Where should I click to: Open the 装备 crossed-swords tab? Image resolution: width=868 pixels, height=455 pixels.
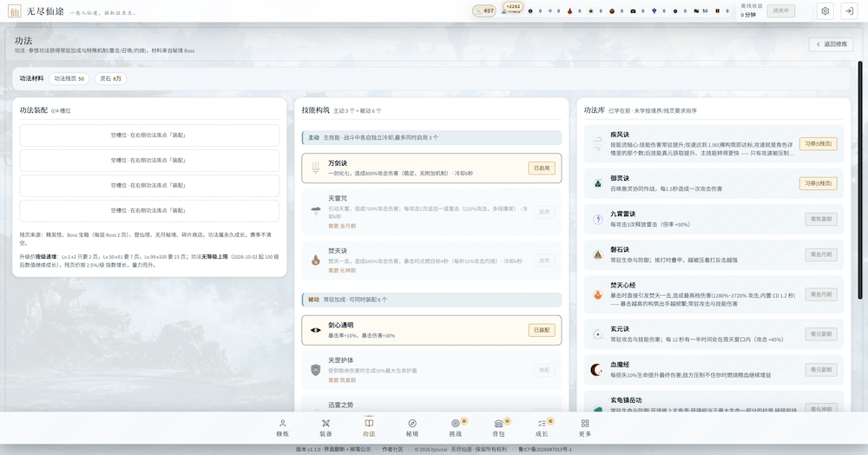[x=325, y=428]
